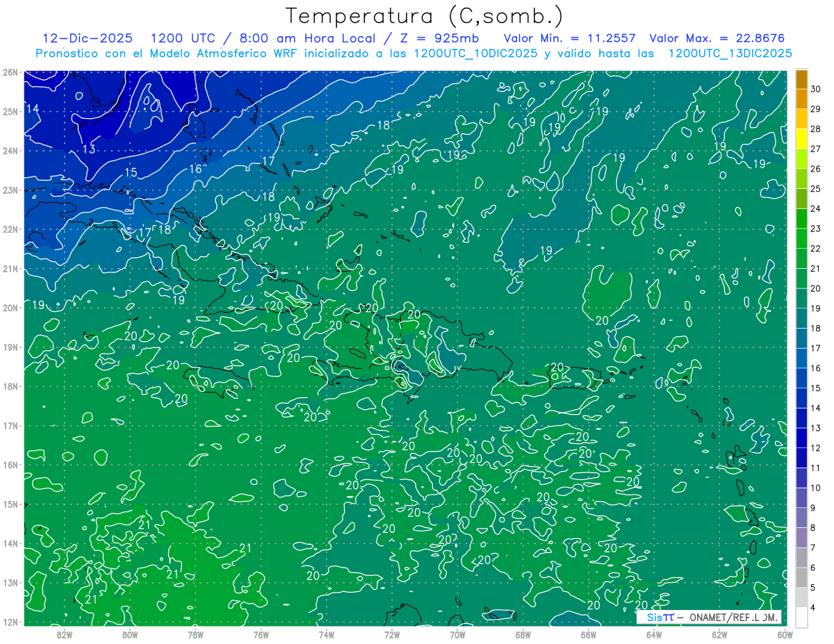
Task: Click the purple swatch between 7 and 8
Action: pos(801,538)
